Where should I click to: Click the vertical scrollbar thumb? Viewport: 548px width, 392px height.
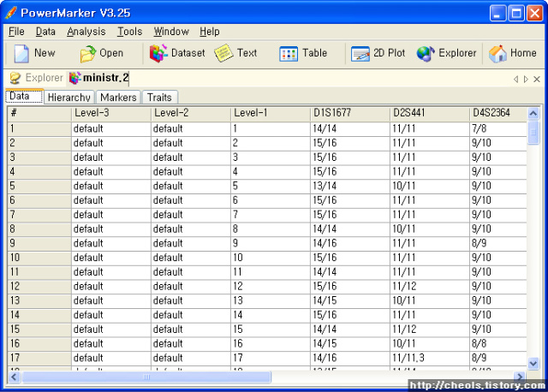click(533, 132)
